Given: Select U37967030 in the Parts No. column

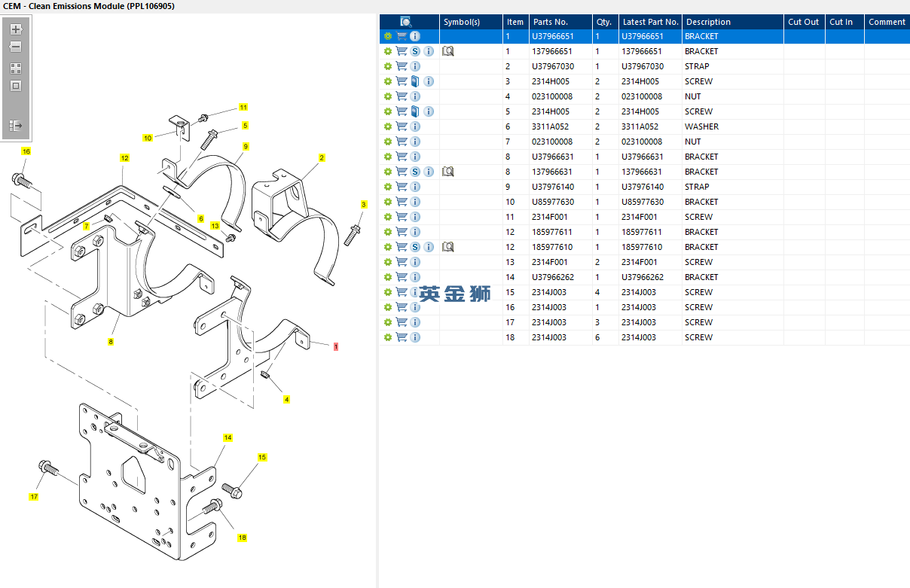Looking at the screenshot, I should pyautogui.click(x=553, y=66).
